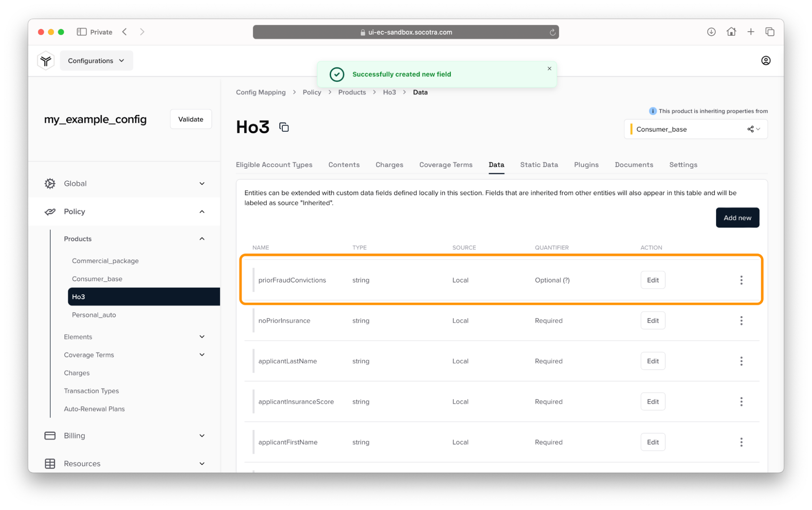Reload the page using the refresh icon

552,32
